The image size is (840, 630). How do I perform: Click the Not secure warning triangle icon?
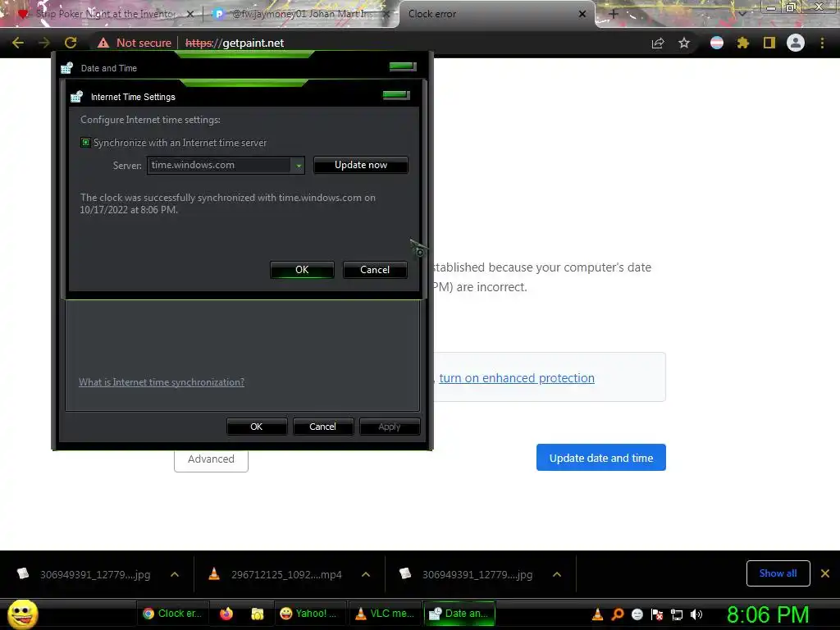pos(103,43)
